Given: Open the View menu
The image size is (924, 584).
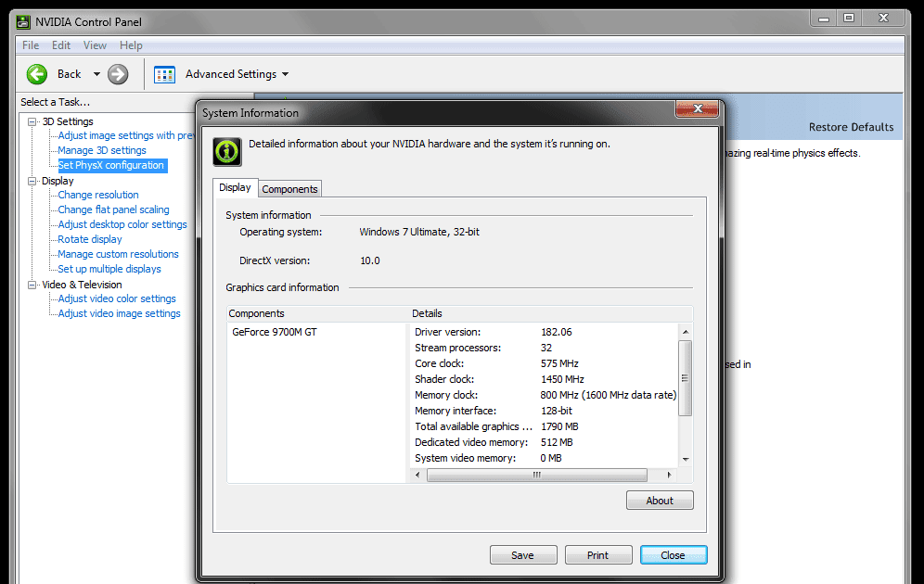Looking at the screenshot, I should [x=95, y=45].
